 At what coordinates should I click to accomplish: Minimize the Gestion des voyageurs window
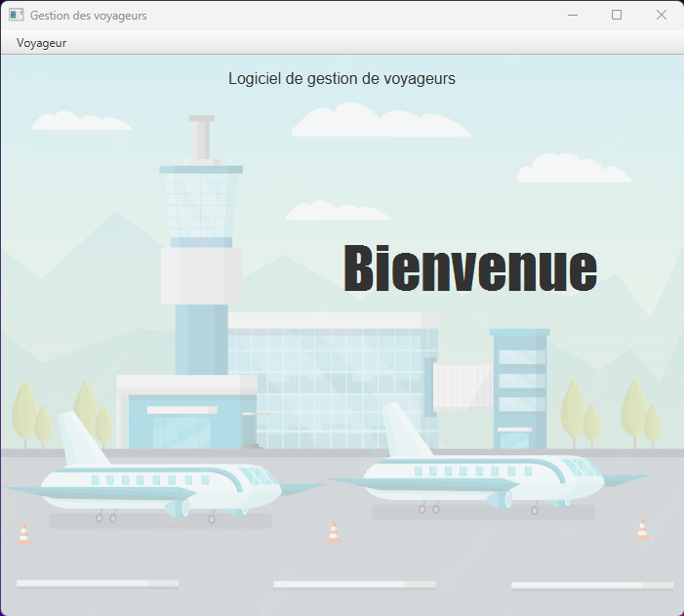(x=573, y=16)
